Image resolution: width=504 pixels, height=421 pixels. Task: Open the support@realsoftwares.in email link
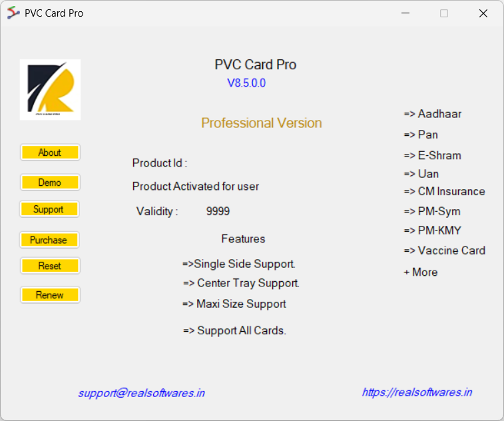pos(141,393)
